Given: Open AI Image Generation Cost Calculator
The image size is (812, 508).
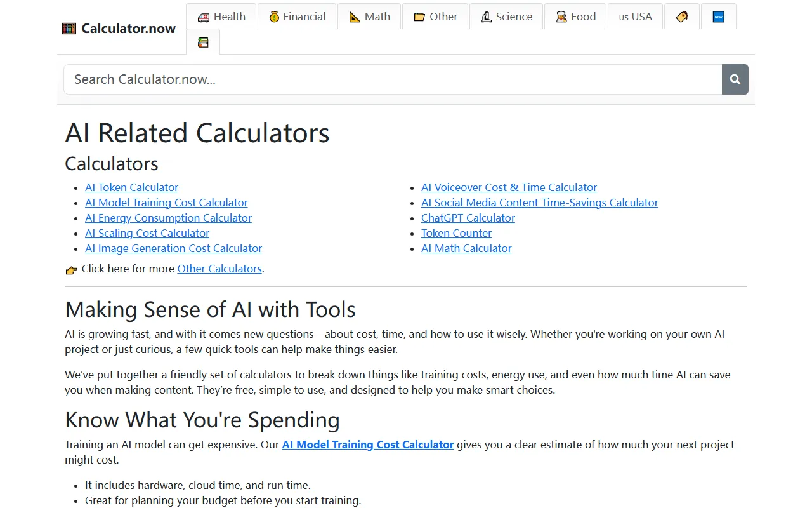Looking at the screenshot, I should point(173,248).
